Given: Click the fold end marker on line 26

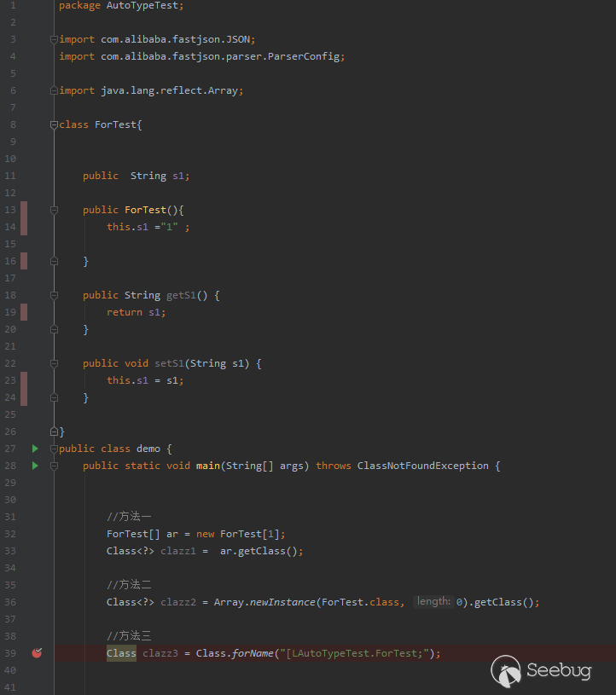Looking at the screenshot, I should [x=55, y=431].
